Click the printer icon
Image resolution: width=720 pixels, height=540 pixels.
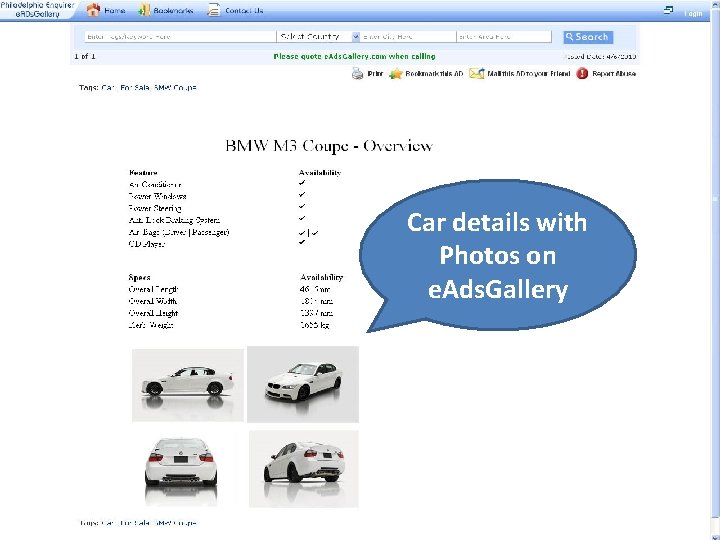click(357, 73)
